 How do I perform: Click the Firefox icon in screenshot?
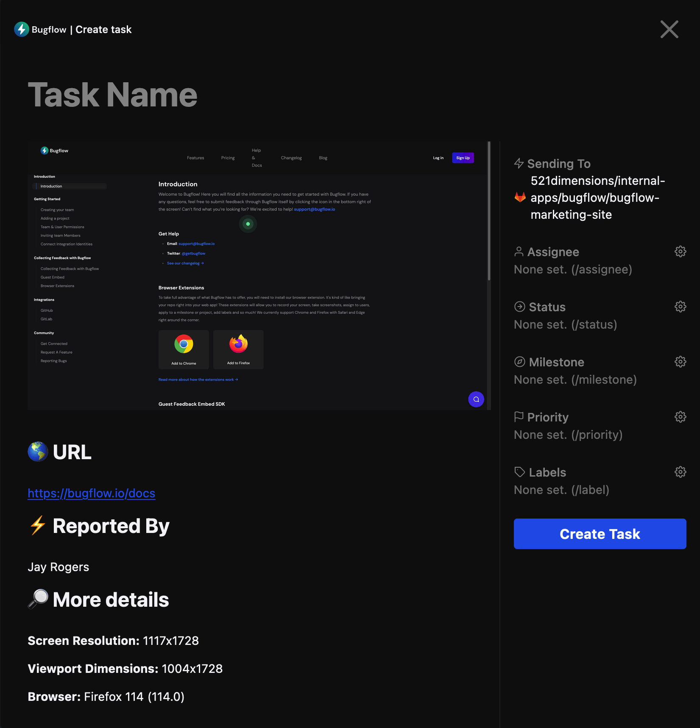[x=238, y=344]
